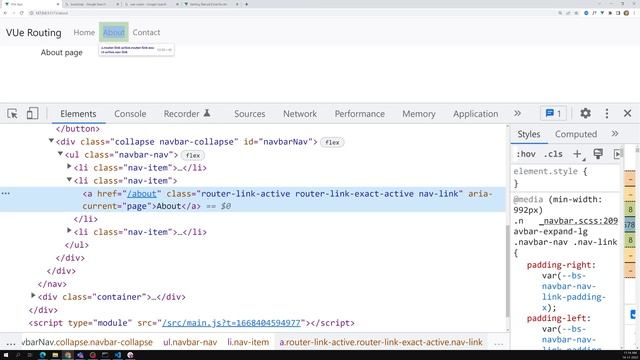
Task: Click the padding-right property name
Action: pos(559,265)
